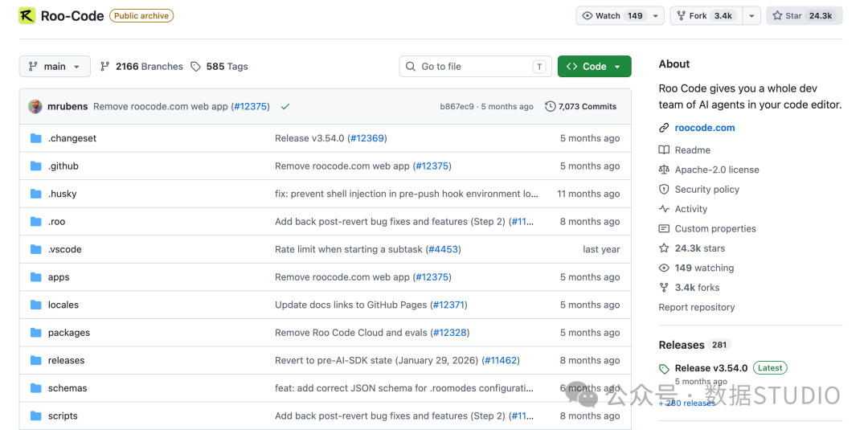Expand the Watch dropdown arrow
The height and width of the screenshot is (430, 868).
pyautogui.click(x=656, y=16)
